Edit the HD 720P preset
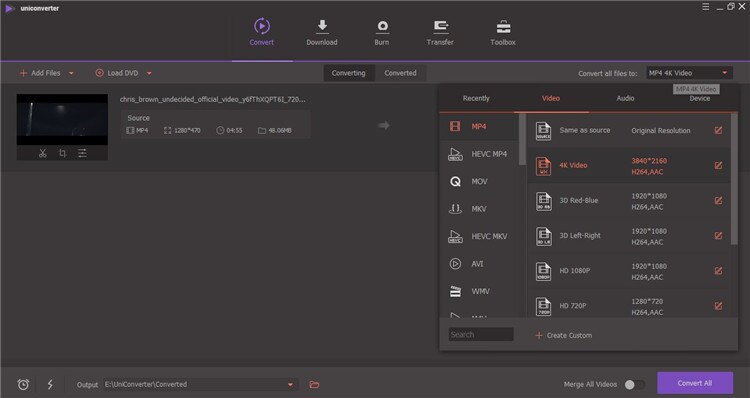 pyautogui.click(x=718, y=306)
